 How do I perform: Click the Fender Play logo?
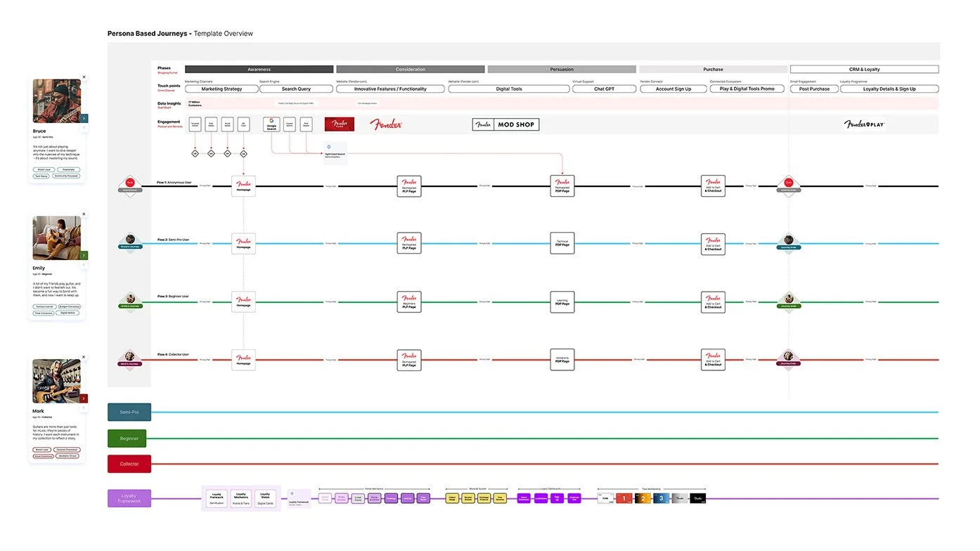(x=865, y=124)
